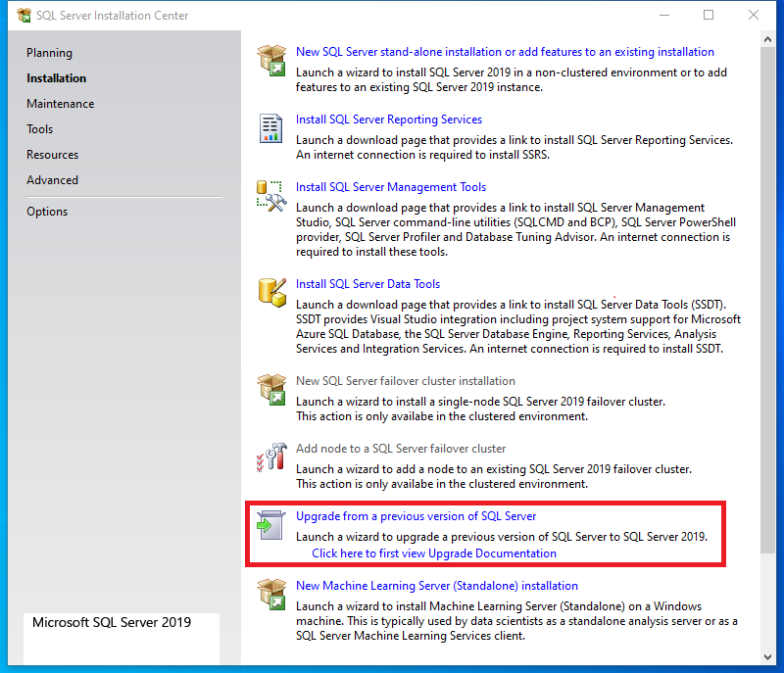
Task: Open Install SQL Server Management Tools link
Action: (x=390, y=186)
